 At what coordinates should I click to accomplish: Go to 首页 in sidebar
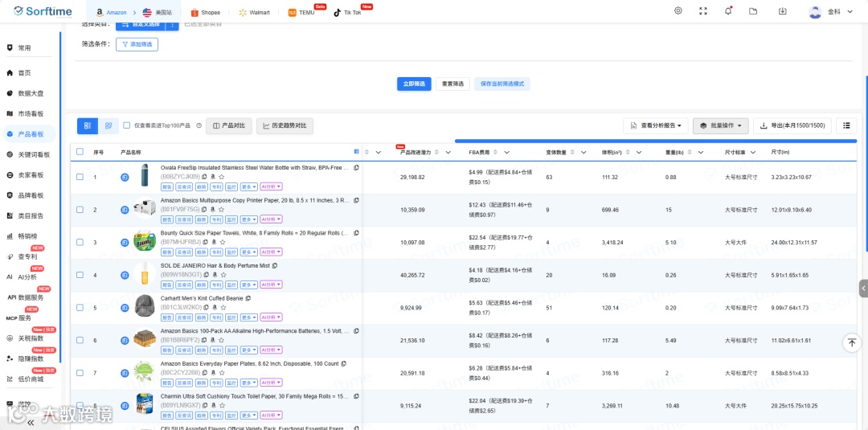click(24, 72)
